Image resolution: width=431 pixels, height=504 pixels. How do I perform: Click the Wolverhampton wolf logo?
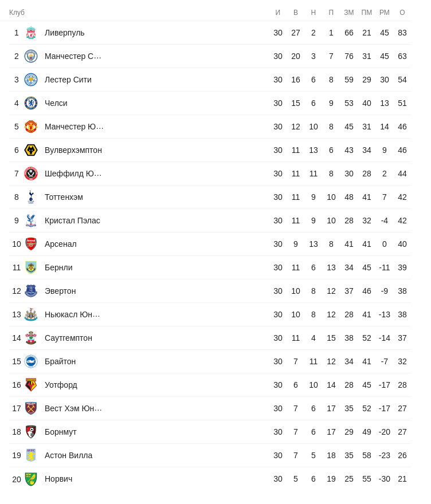[x=31, y=150]
